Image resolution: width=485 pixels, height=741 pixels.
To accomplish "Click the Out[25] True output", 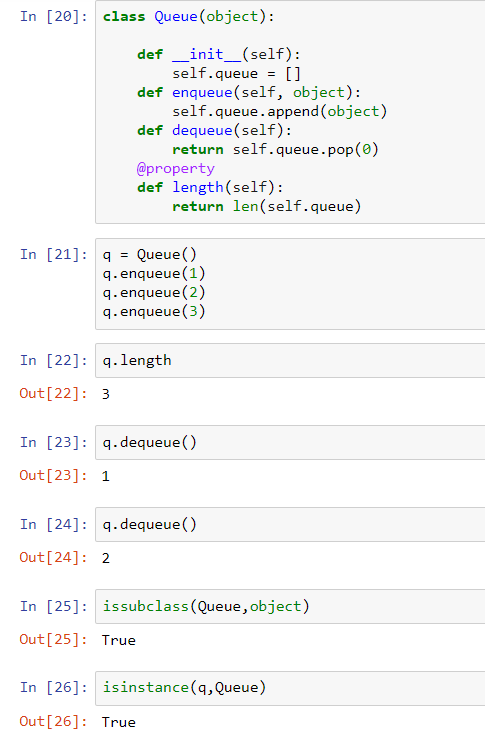I will 119,640.
